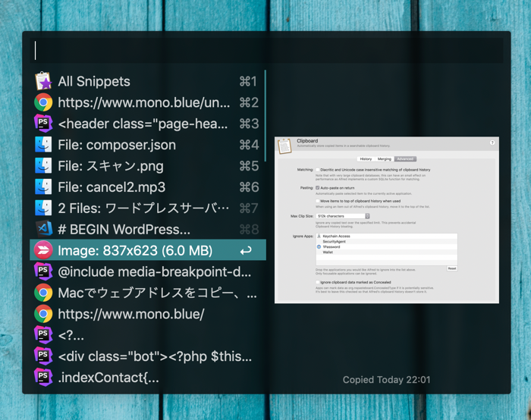Click the search field at the top
This screenshot has height=420, width=531.
(265, 50)
